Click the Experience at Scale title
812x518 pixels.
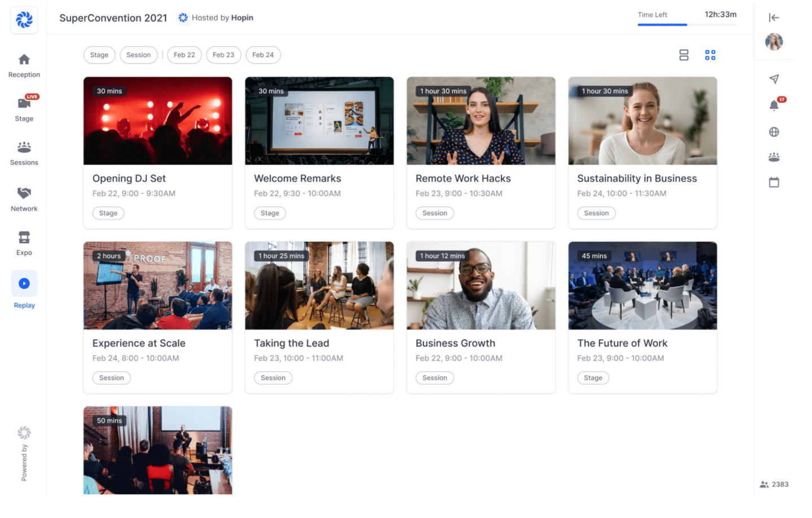[x=139, y=343]
